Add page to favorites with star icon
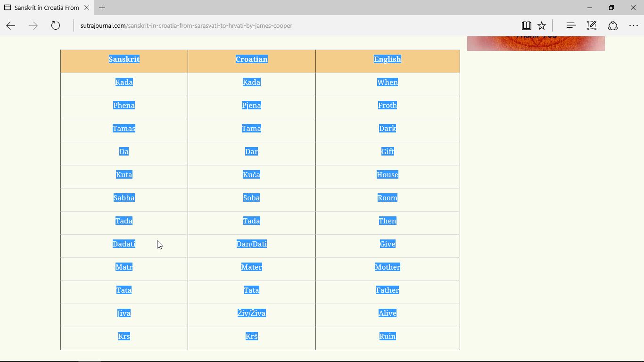The width and height of the screenshot is (644, 362). click(542, 25)
